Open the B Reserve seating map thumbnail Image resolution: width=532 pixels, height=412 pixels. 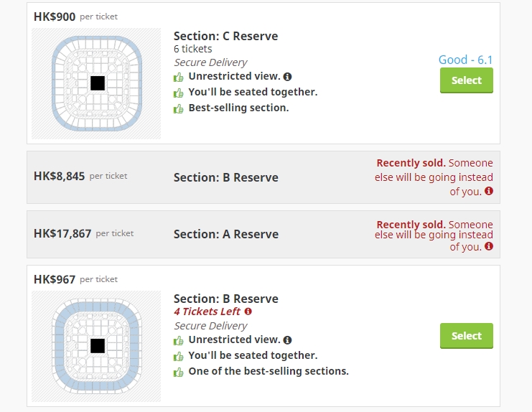click(96, 346)
